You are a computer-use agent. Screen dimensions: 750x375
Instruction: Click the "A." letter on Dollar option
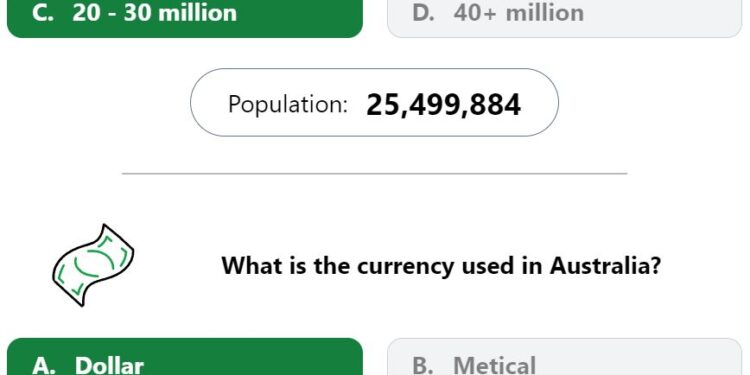(x=44, y=366)
